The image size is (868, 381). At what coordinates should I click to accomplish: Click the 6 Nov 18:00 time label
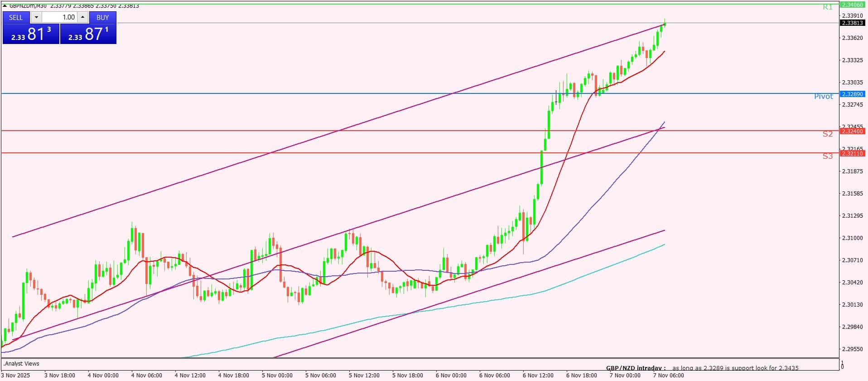[582, 376]
